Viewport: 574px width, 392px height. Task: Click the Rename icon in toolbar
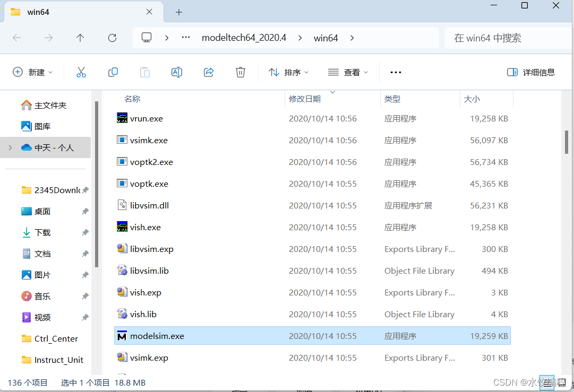point(177,72)
